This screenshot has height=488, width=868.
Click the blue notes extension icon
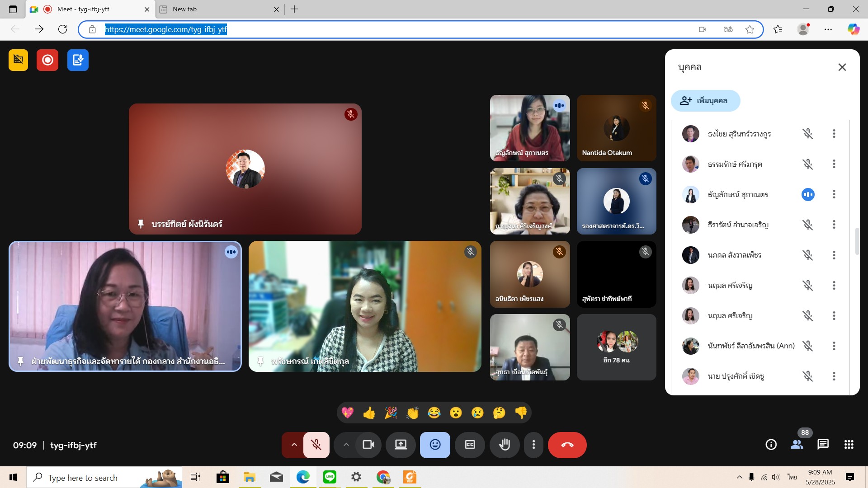click(x=78, y=60)
